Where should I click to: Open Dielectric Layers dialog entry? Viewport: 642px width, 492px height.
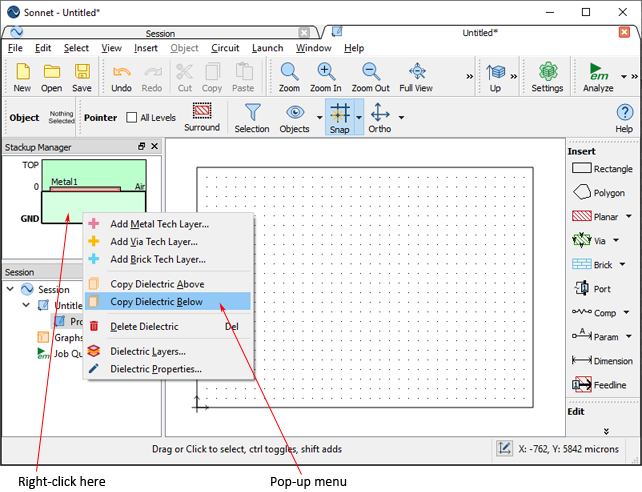click(168, 351)
